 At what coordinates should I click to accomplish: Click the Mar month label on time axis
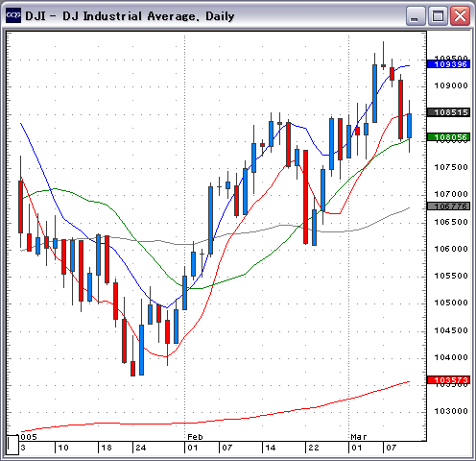pos(359,437)
